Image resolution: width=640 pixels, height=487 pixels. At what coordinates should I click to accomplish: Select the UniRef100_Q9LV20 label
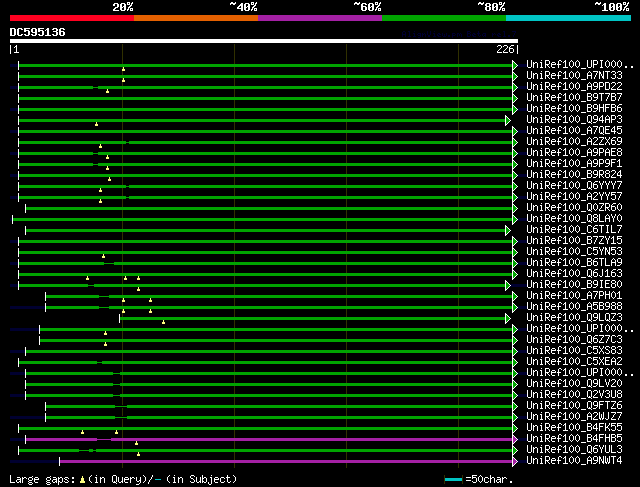pos(574,384)
